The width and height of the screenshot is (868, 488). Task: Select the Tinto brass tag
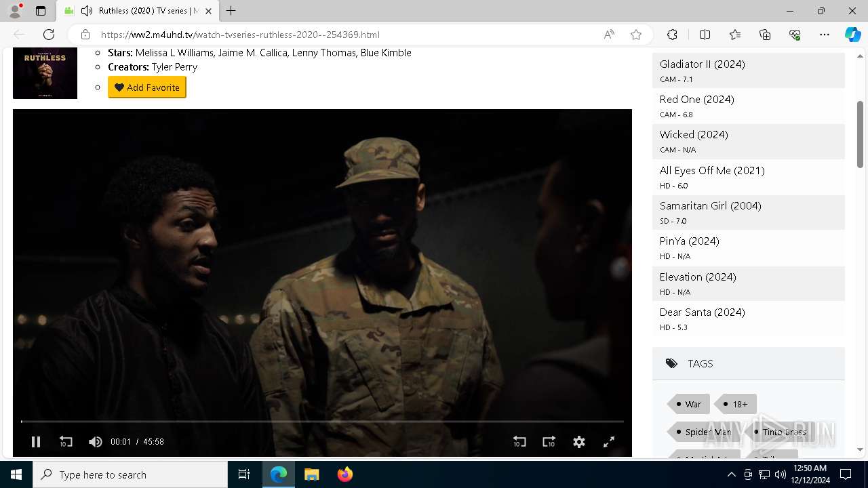(780, 432)
